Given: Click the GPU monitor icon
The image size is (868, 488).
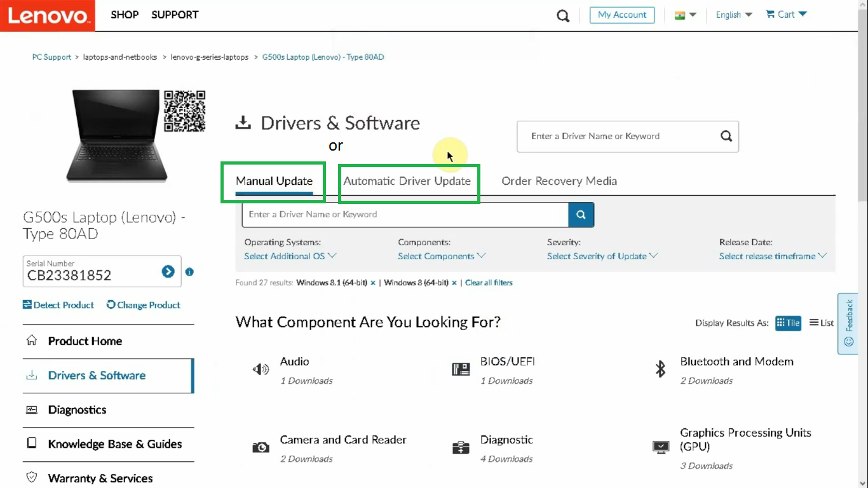Looking at the screenshot, I should click(x=661, y=447).
